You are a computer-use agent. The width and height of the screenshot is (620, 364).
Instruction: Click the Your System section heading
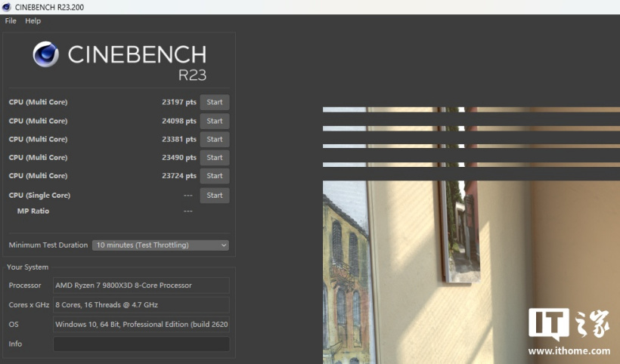coord(28,267)
